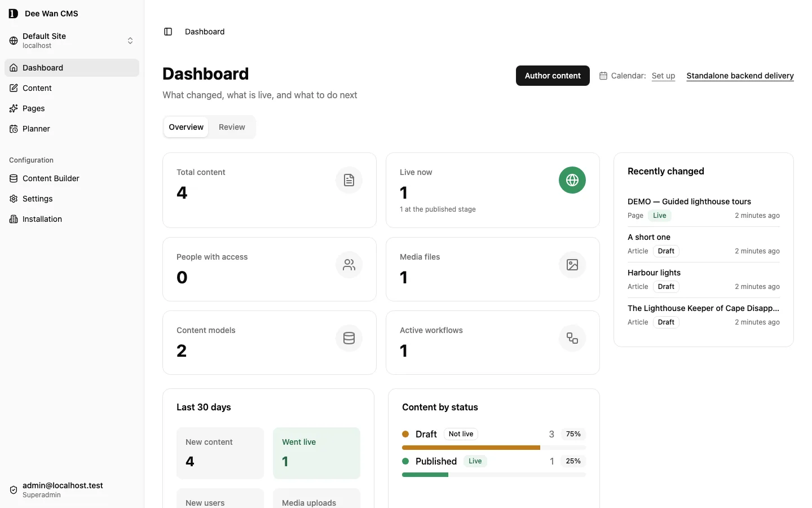812x508 pixels.
Task: Expand the Default Site switcher chevrons
Action: click(x=130, y=41)
